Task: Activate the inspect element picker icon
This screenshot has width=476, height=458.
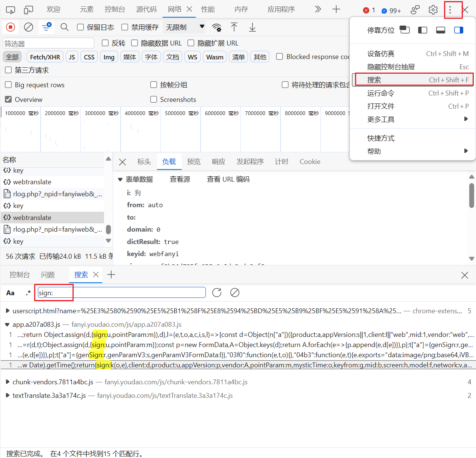Action: coord(11,10)
